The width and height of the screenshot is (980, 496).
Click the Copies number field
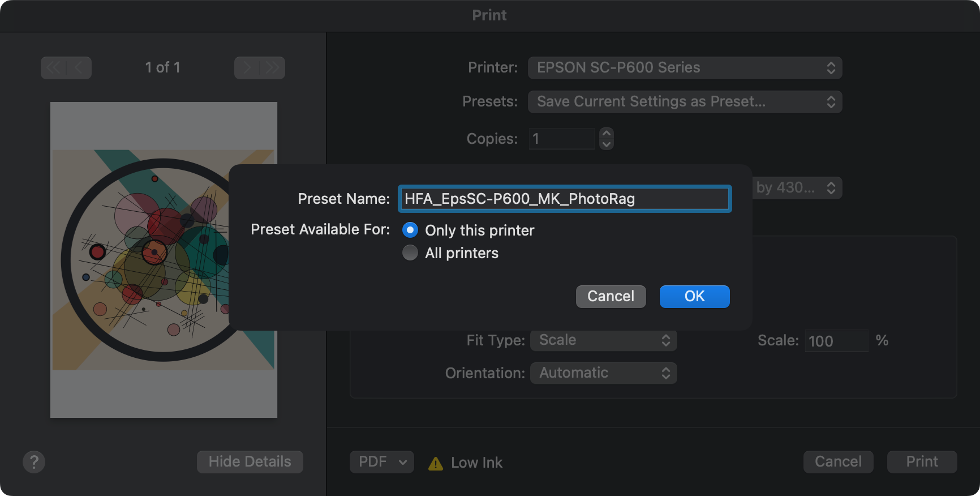tap(562, 139)
